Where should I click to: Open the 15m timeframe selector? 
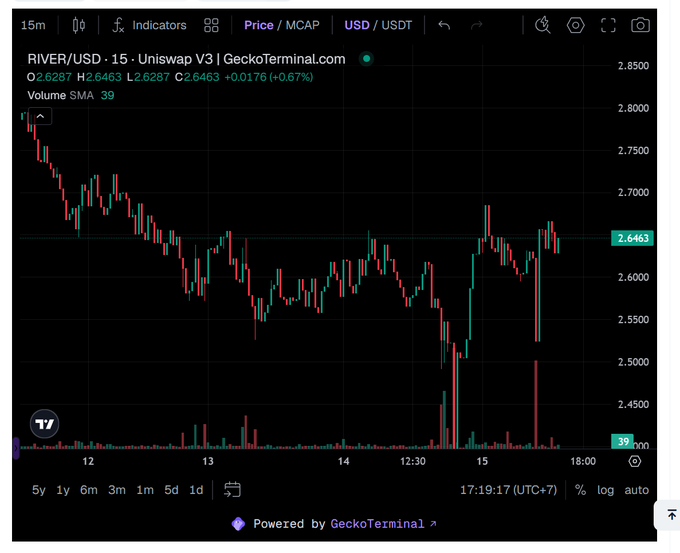[x=33, y=25]
